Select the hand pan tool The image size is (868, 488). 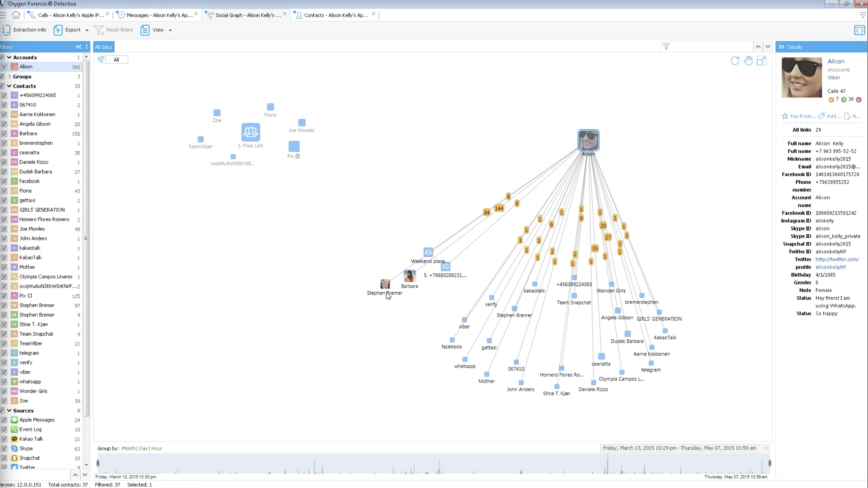[748, 61]
